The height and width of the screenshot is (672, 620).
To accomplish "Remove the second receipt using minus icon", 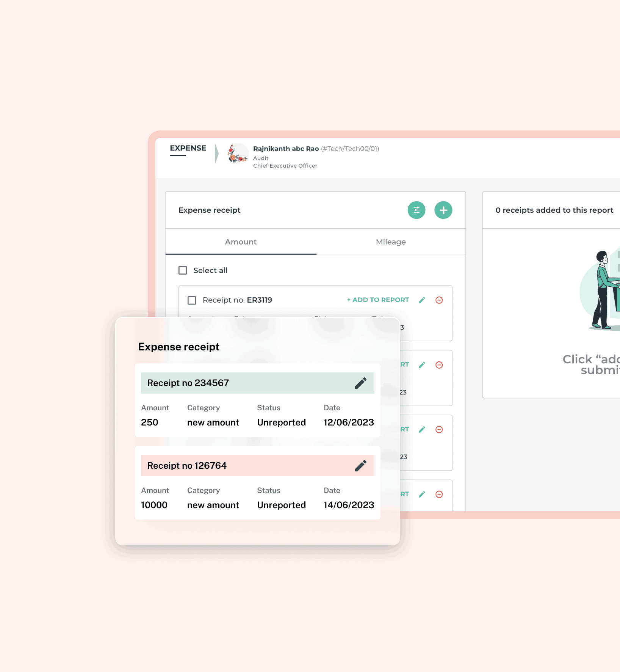I will [x=439, y=365].
